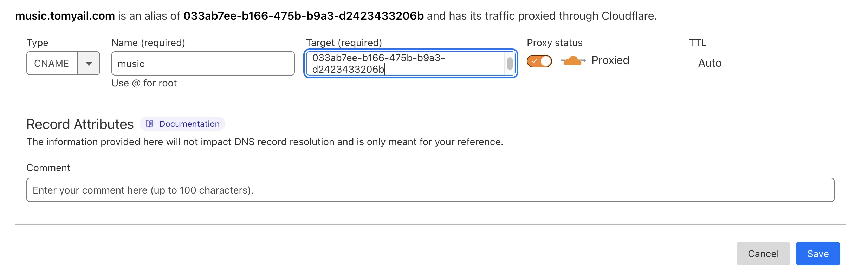The image size is (868, 274).
Task: Click into the Target text field
Action: click(x=404, y=64)
